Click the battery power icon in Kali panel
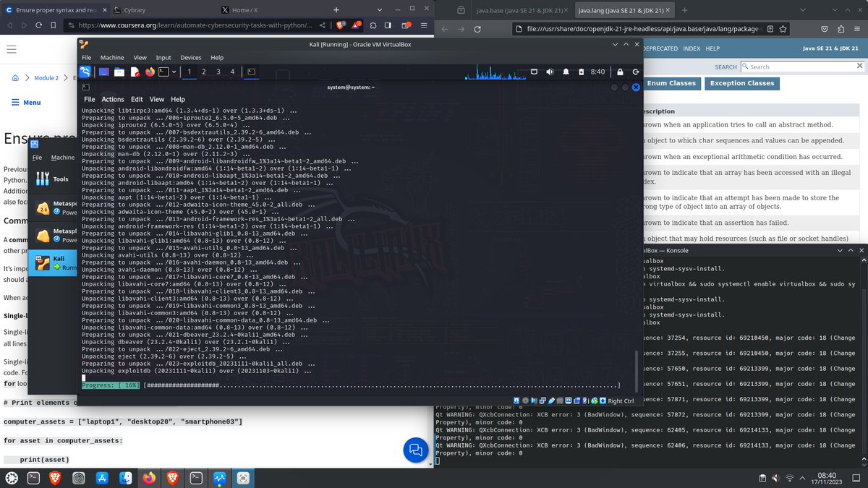The height and width of the screenshot is (488, 868). [x=581, y=72]
